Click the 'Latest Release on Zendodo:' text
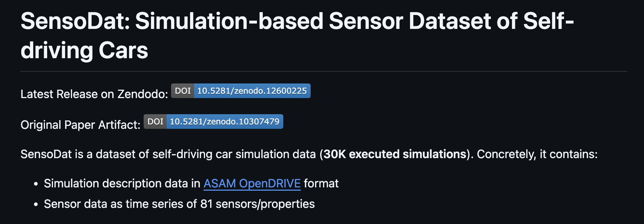Viewport: 644px width, 224px height. (x=94, y=94)
